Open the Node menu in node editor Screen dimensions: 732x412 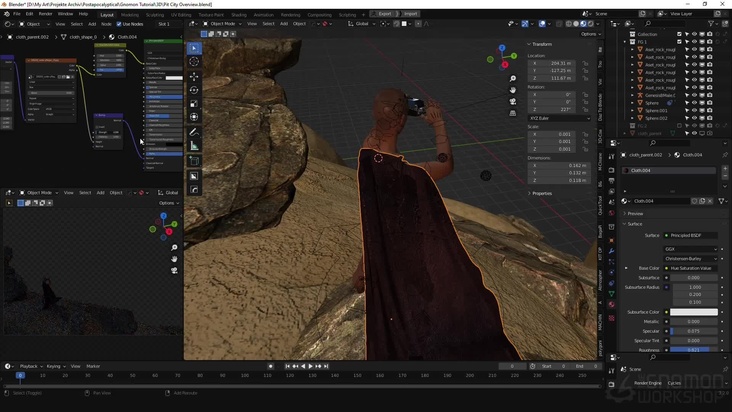[x=106, y=24]
